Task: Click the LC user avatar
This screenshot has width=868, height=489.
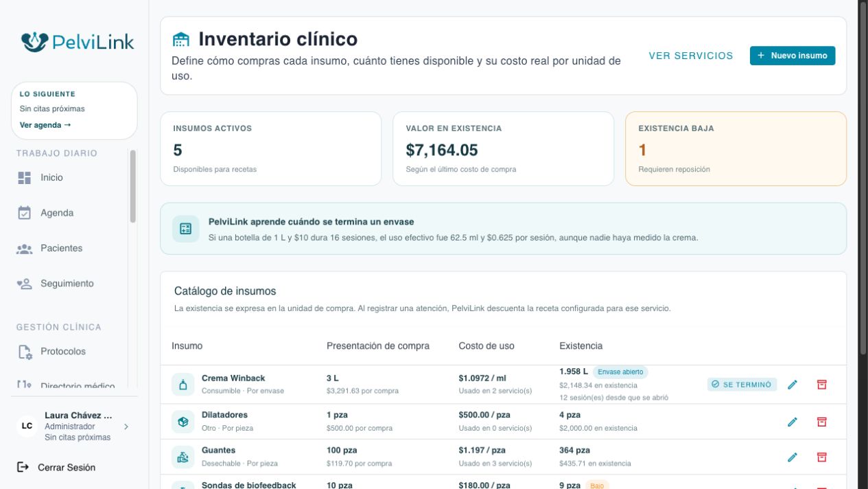Action: coord(27,426)
